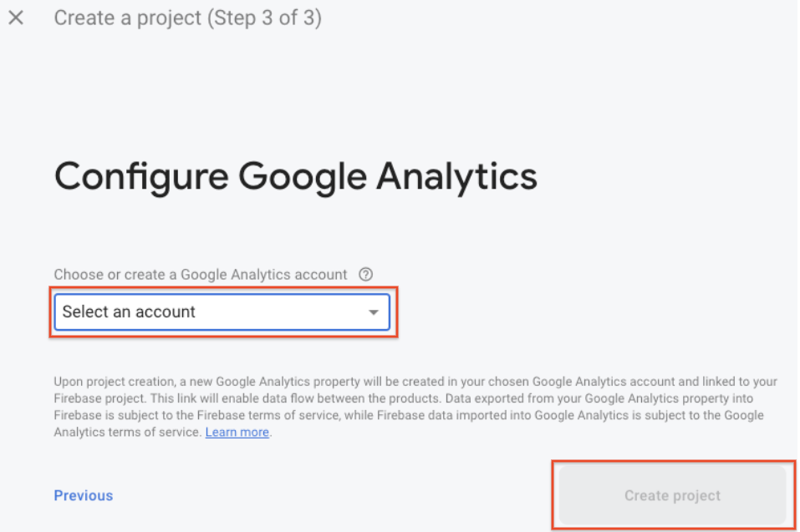Click the Choose or create account label
The image size is (800, 532).
[201, 275]
